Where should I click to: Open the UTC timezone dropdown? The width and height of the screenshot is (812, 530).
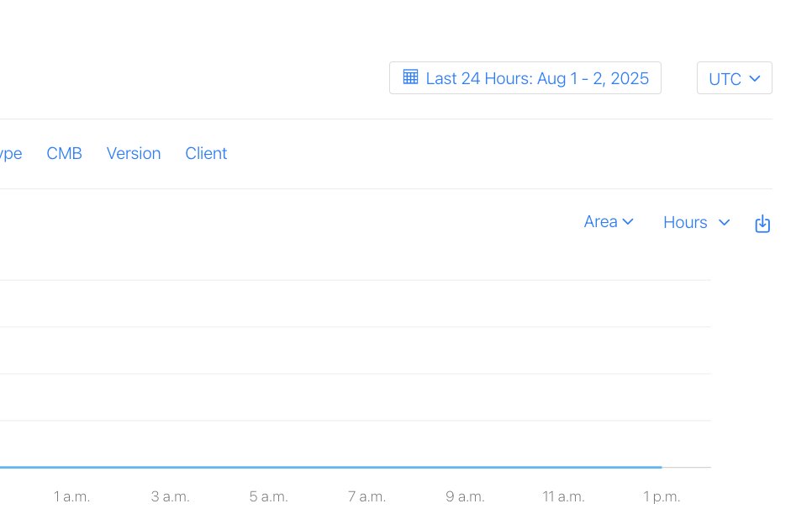[734, 77]
